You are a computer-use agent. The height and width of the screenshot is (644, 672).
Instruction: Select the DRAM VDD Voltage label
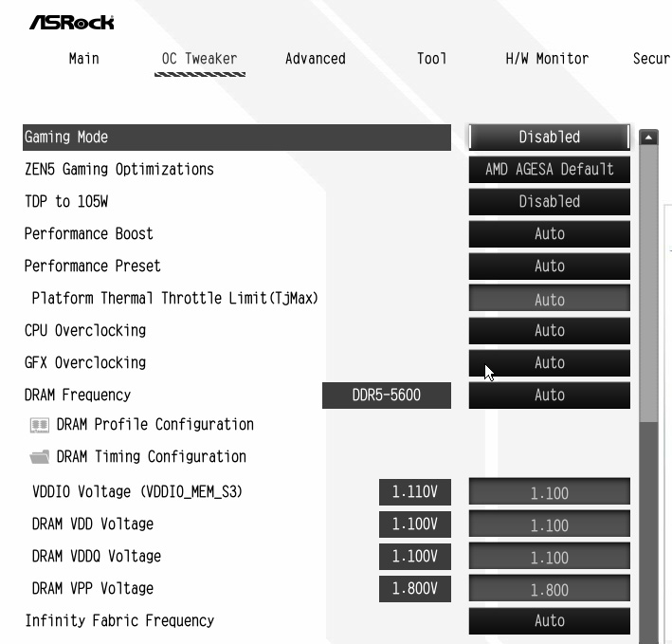pyautogui.click(x=93, y=524)
